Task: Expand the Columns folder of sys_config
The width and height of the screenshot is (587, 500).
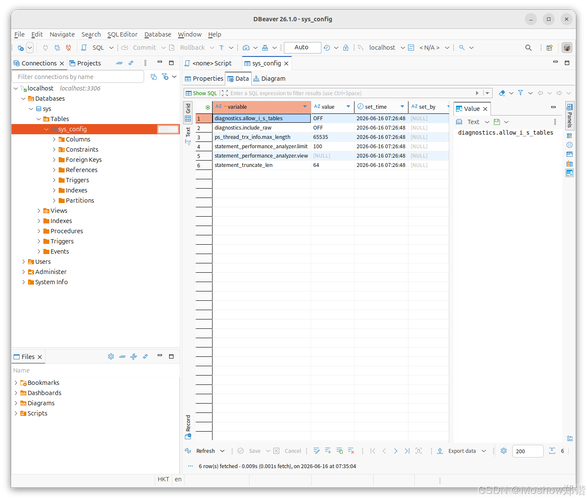Action: (x=54, y=139)
